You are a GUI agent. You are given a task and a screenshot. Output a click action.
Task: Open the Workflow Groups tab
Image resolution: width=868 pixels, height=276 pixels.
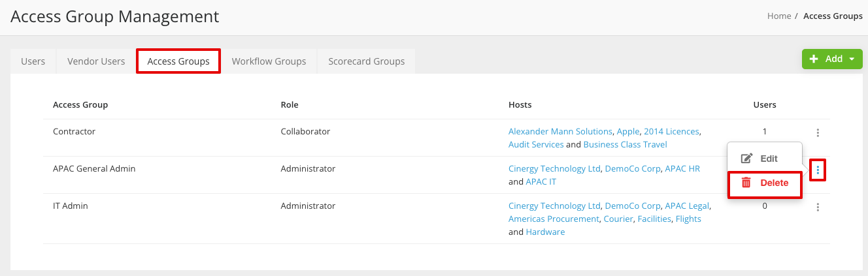pos(269,61)
